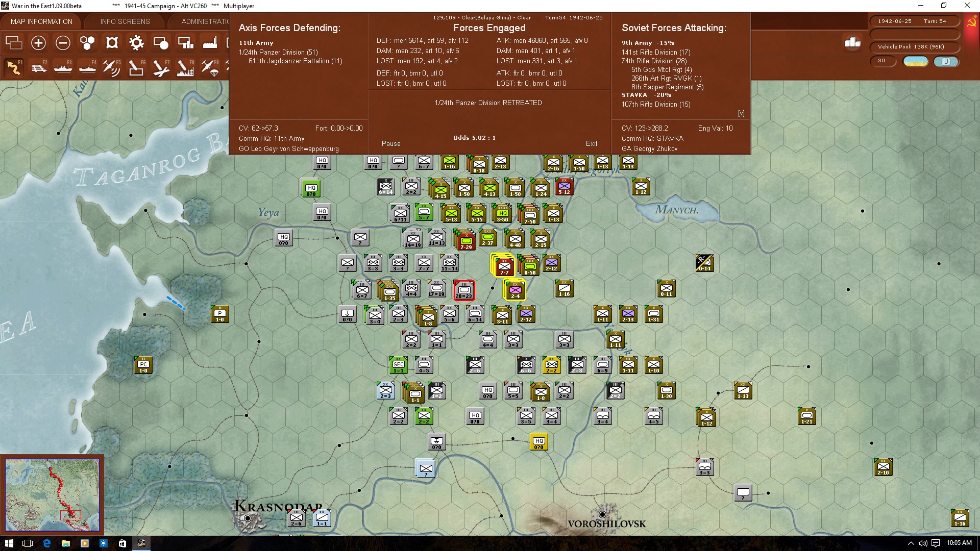
Task: Click the date and turn display
Action: coord(915,21)
